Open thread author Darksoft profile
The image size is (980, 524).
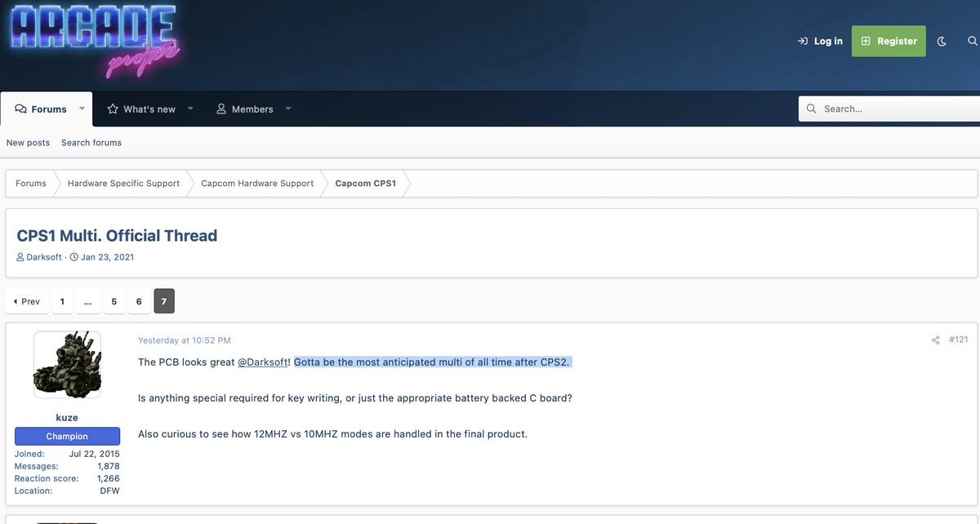coord(44,257)
